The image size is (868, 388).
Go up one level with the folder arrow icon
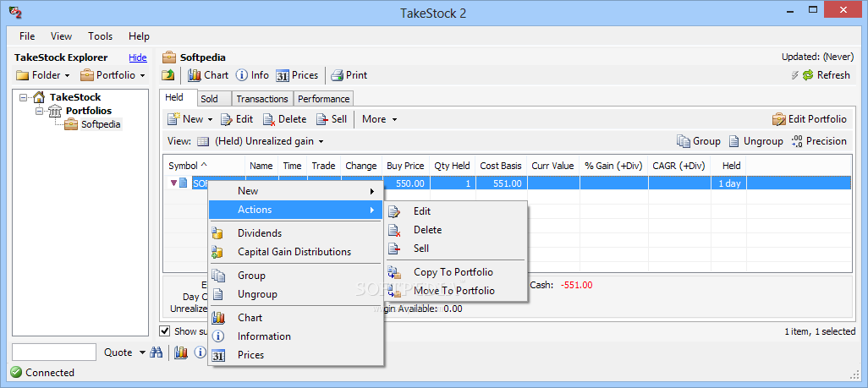(168, 75)
